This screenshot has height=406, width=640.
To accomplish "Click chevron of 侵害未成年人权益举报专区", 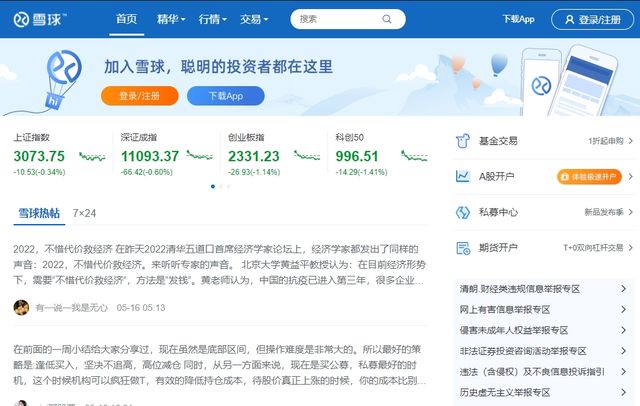I will 623,330.
